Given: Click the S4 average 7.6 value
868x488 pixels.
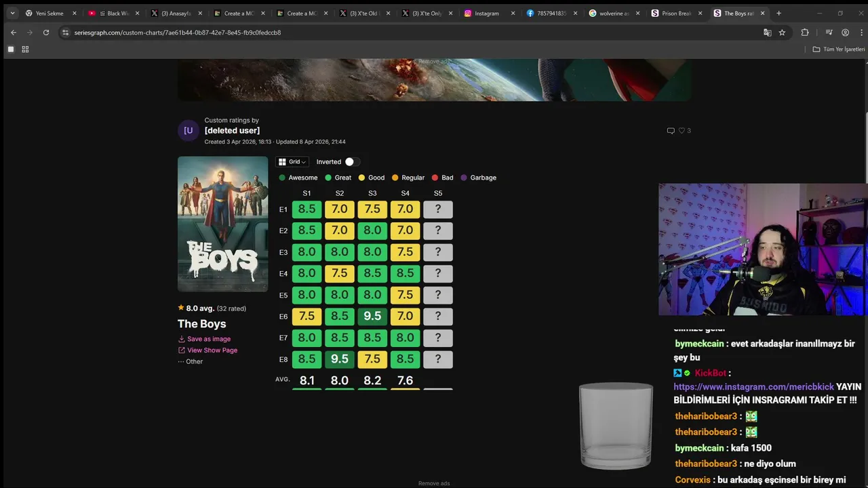Looking at the screenshot, I should 405,381.
